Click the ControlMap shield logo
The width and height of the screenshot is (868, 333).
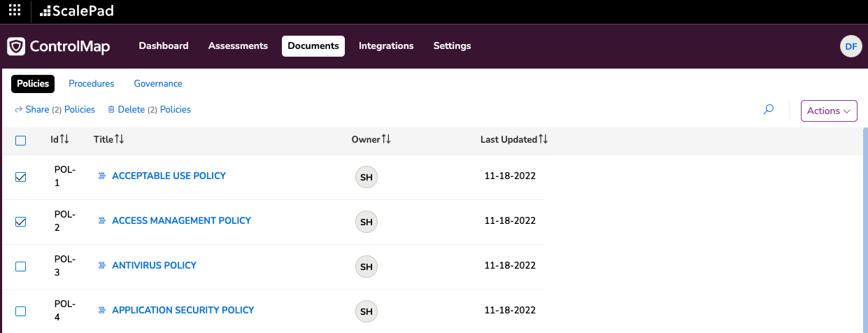click(16, 46)
